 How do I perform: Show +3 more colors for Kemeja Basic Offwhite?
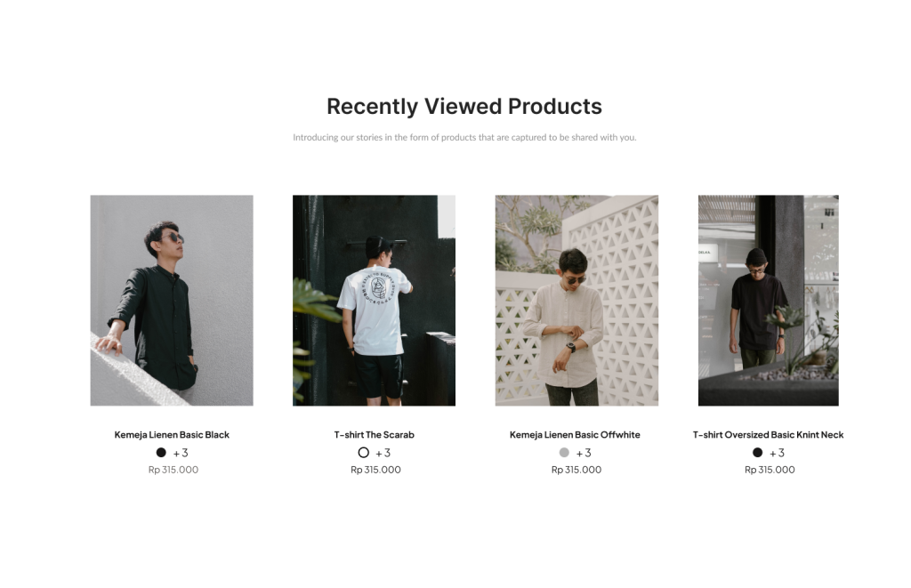(584, 453)
